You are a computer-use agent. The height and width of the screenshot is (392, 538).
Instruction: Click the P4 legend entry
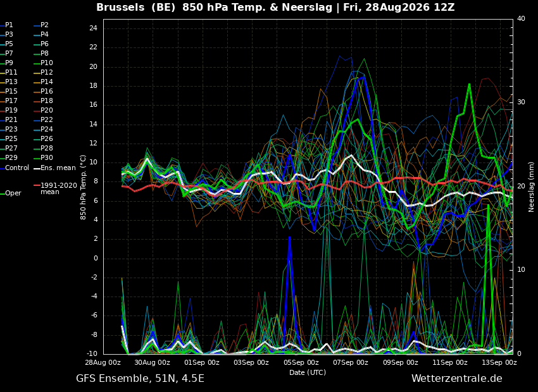(42, 34)
